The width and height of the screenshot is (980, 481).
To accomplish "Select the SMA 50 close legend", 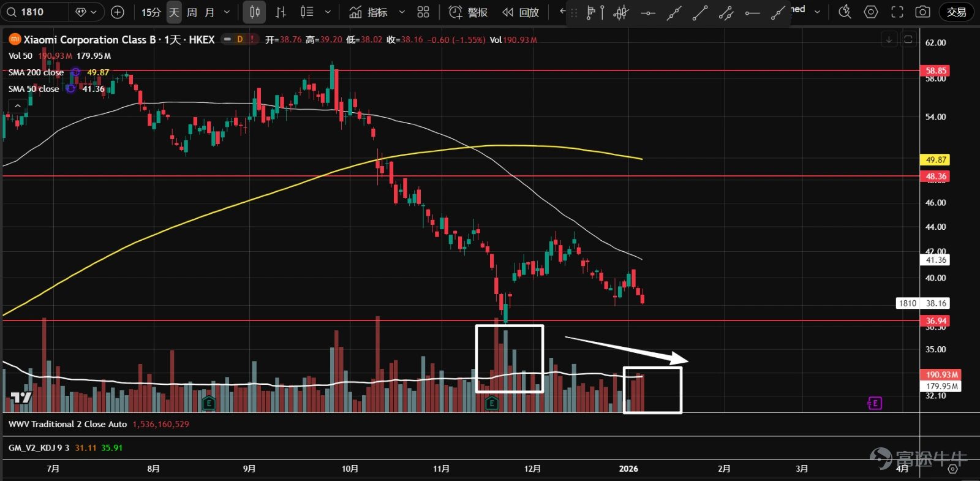I will (x=34, y=89).
